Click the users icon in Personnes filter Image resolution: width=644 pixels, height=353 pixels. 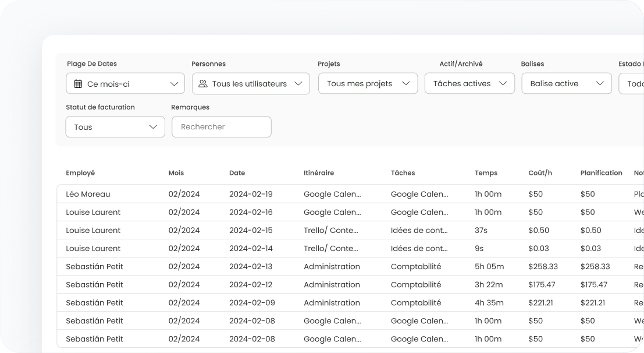(203, 83)
